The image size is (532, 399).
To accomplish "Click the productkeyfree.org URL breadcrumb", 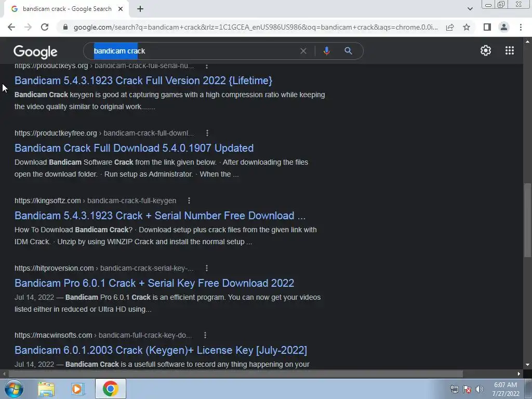I will click(x=104, y=133).
